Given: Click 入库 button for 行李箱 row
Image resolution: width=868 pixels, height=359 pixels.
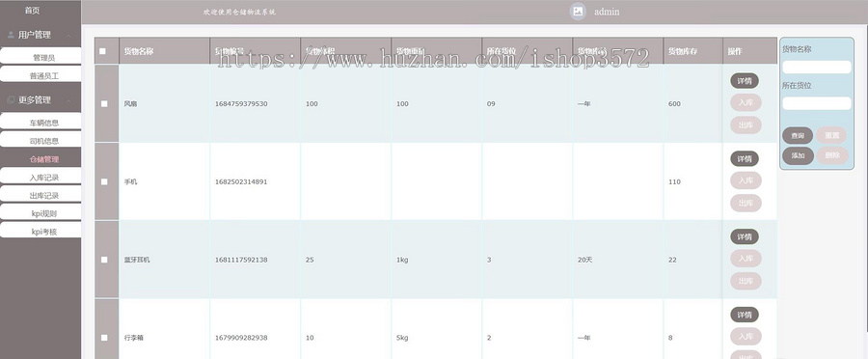Looking at the screenshot, I should point(746,336).
